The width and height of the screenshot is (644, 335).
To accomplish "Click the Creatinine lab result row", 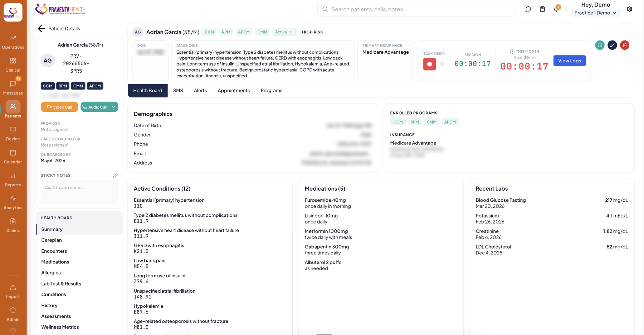I will (x=552, y=234).
